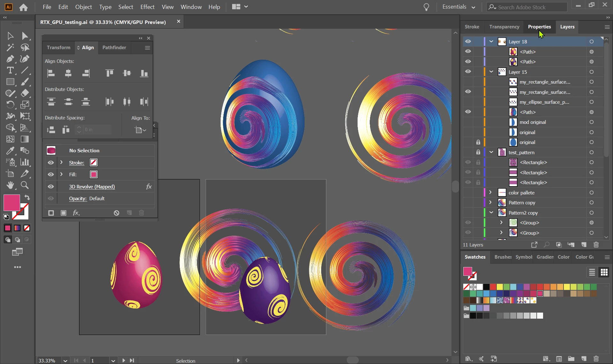Click Horizontal Align Left icon
This screenshot has width=613, height=364.
coord(51,73)
